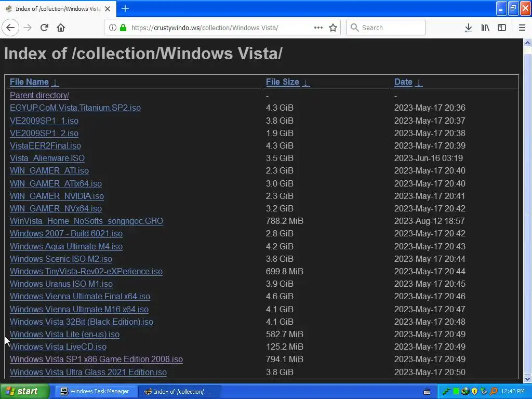The width and height of the screenshot is (532, 399).
Task: Bookmark this page with the star
Action: click(x=333, y=28)
